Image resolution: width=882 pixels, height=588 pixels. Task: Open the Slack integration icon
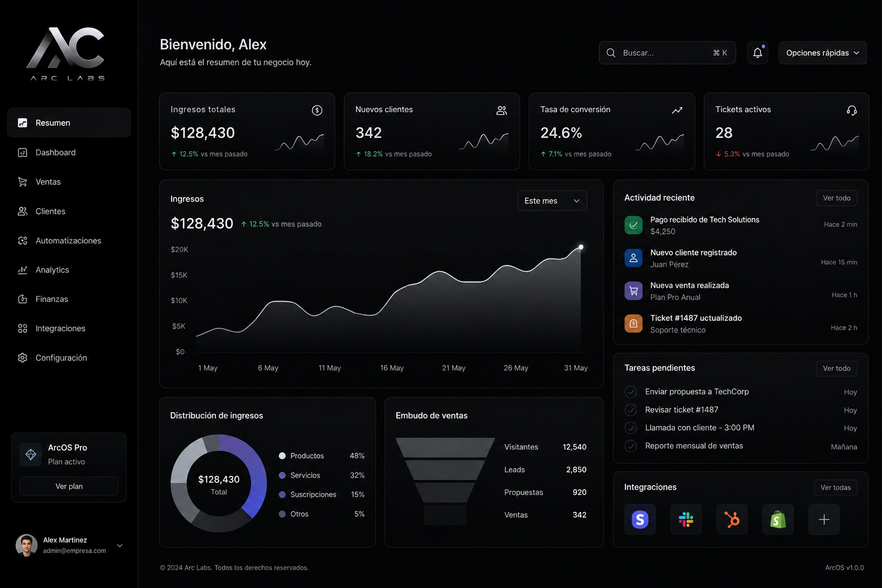(686, 520)
